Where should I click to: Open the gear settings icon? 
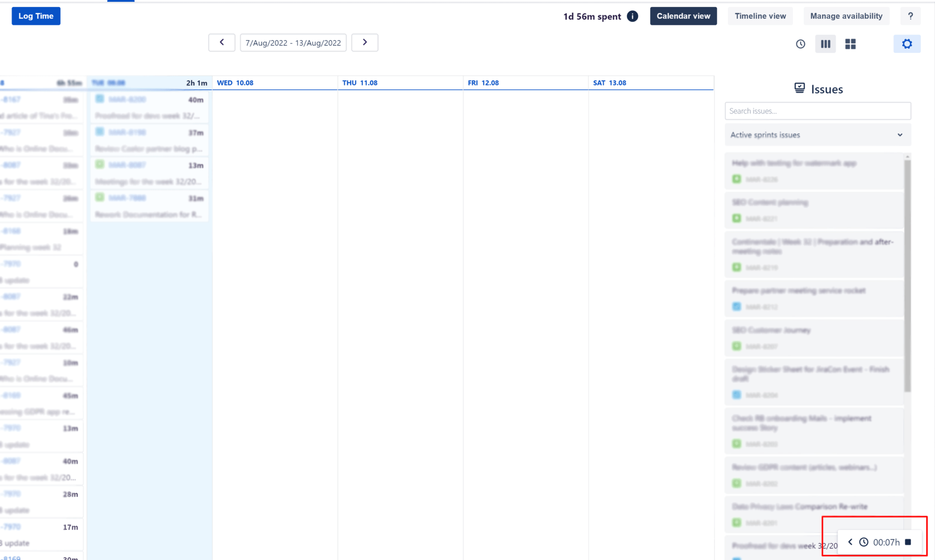tap(907, 44)
